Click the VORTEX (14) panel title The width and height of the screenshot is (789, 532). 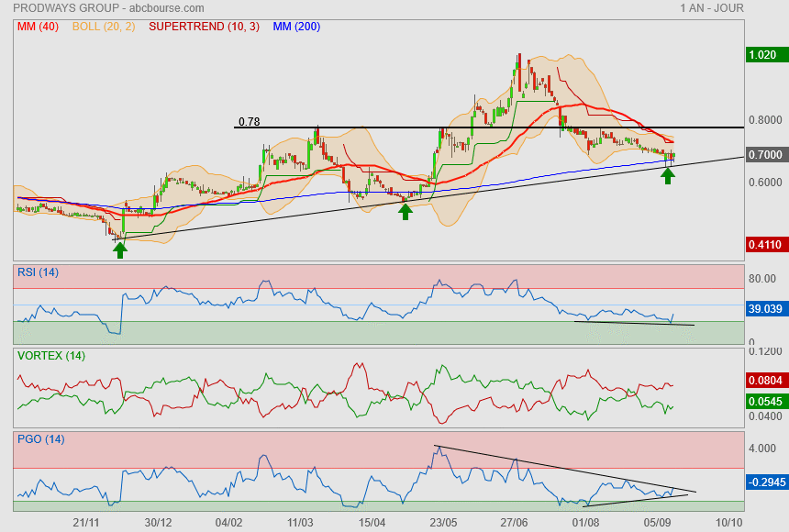click(x=50, y=355)
